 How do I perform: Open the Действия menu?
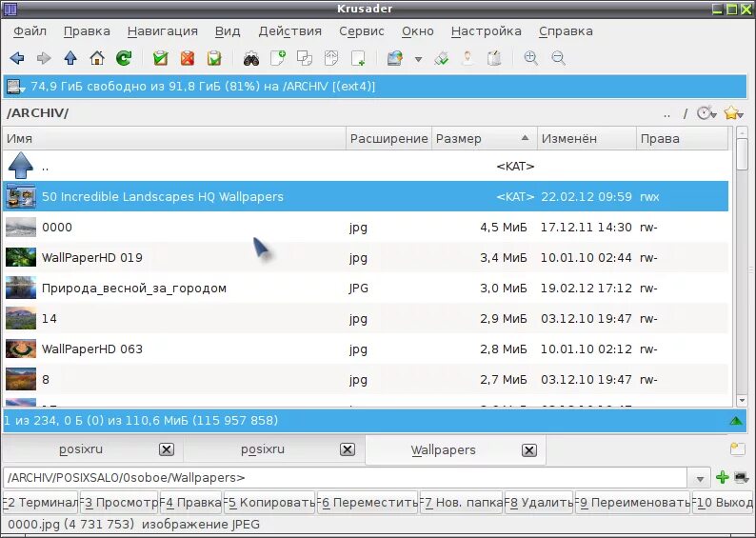289,31
